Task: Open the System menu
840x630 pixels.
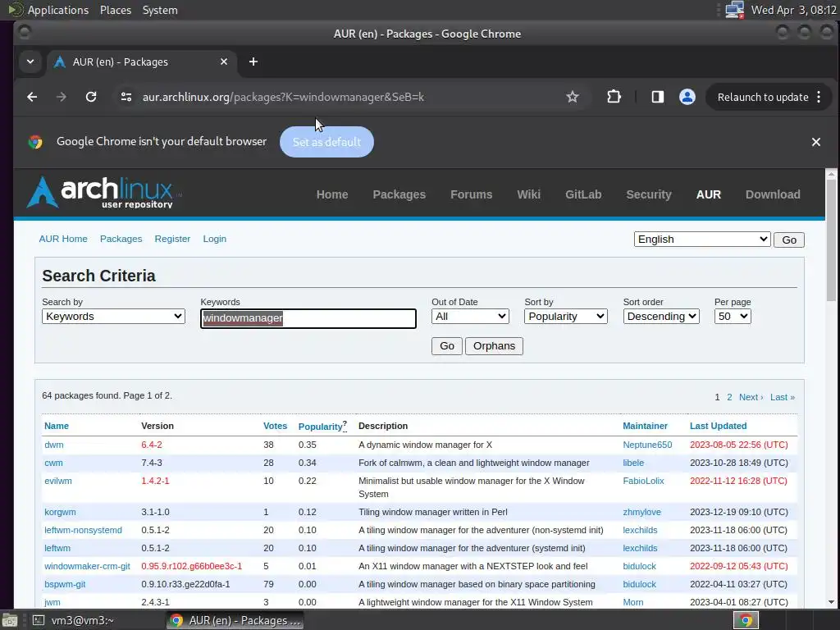Action: point(160,10)
